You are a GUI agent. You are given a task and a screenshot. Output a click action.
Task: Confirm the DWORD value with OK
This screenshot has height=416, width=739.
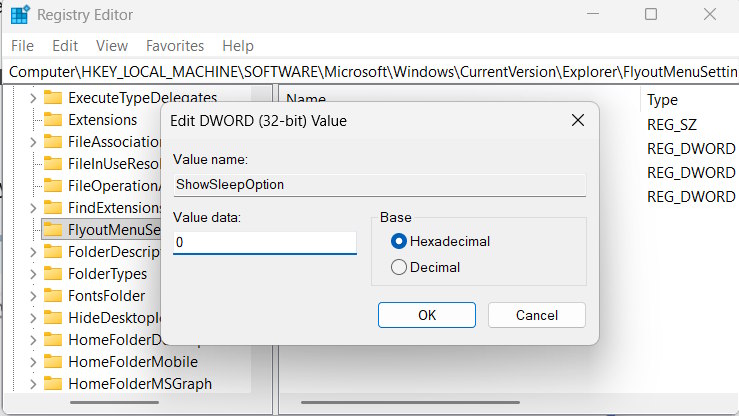pos(427,315)
